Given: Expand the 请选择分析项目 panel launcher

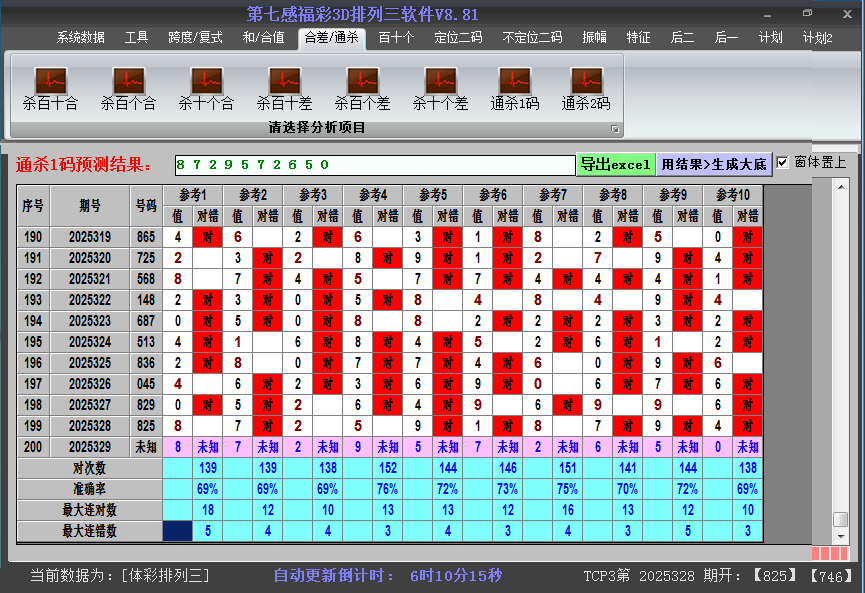Looking at the screenshot, I should point(615,129).
